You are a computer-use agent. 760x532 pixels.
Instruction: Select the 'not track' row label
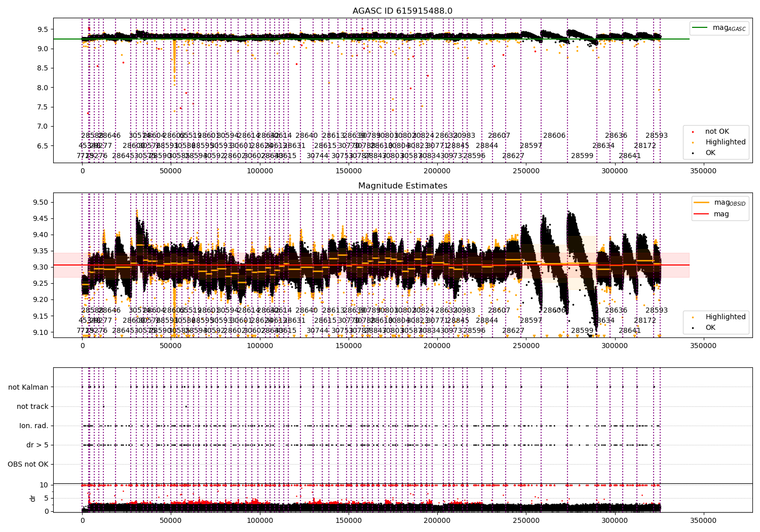[32, 406]
